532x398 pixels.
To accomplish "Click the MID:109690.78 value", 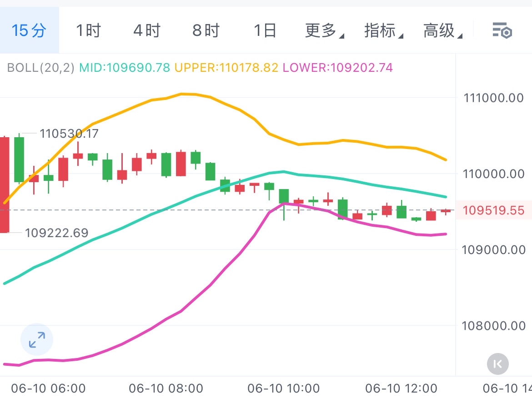I will (x=125, y=67).
